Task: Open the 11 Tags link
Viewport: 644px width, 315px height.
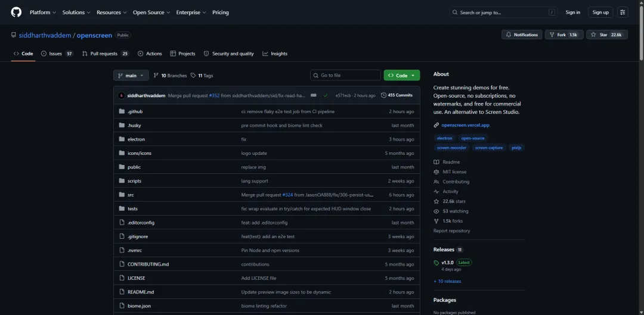Action: [x=202, y=76]
